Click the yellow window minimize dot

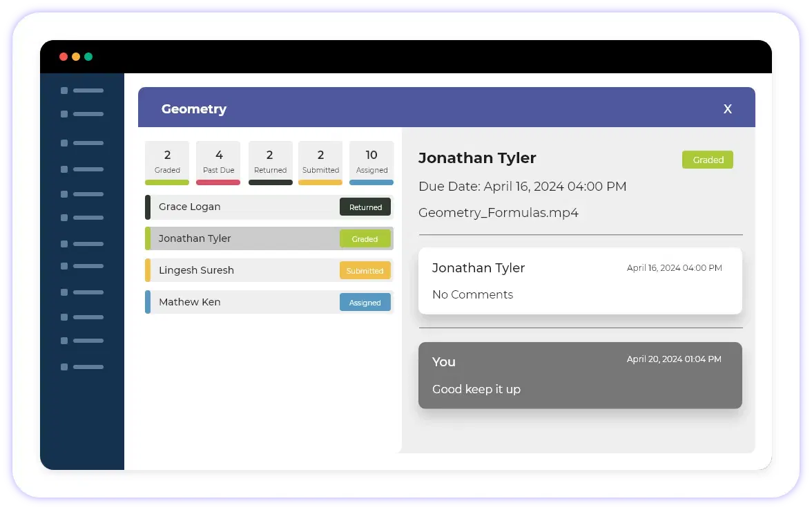coord(76,57)
